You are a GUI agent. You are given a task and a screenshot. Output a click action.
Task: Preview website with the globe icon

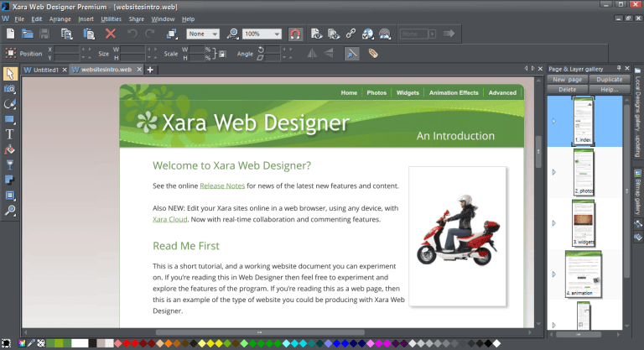click(x=367, y=34)
